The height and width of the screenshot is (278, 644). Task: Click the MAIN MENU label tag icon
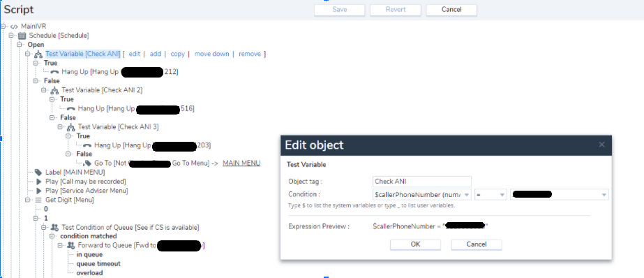point(38,173)
